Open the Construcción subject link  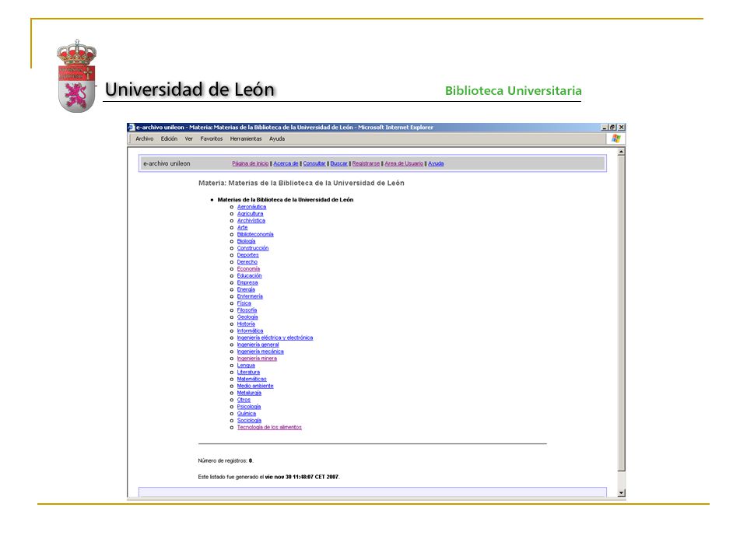tap(253, 248)
